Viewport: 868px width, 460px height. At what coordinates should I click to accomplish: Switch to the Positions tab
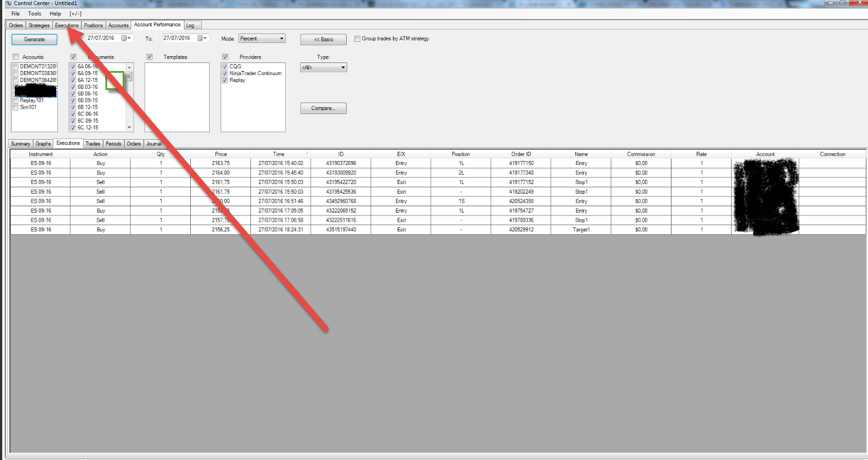[x=93, y=25]
